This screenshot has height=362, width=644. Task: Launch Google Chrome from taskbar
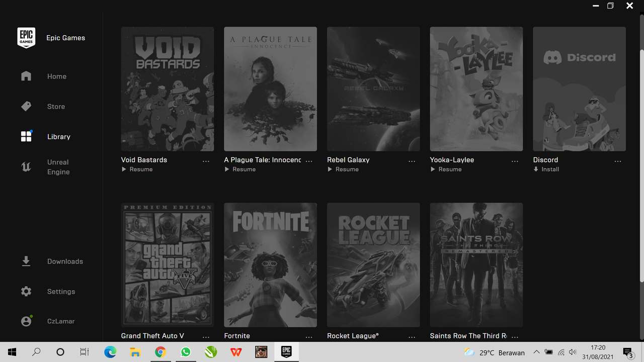[x=160, y=352]
